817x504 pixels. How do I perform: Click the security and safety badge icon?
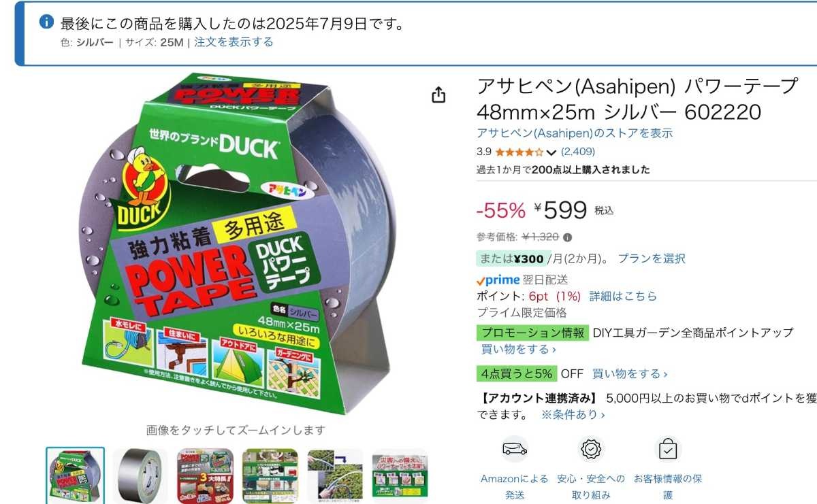click(x=591, y=450)
